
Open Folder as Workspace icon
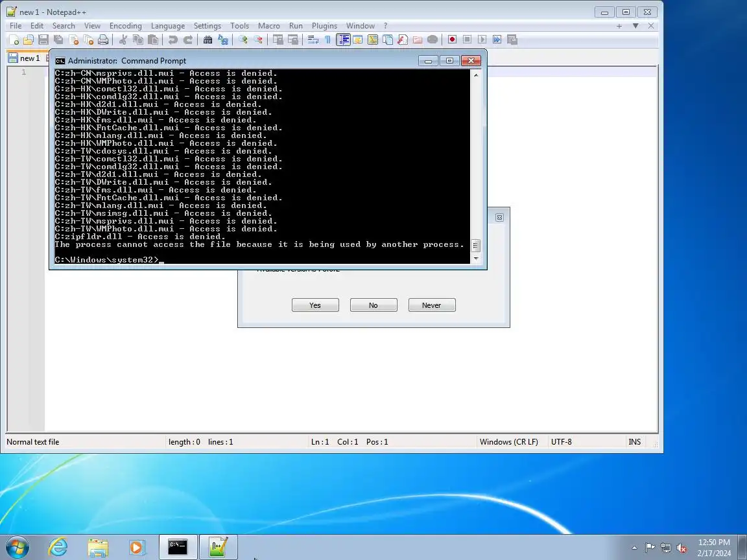[x=418, y=40]
